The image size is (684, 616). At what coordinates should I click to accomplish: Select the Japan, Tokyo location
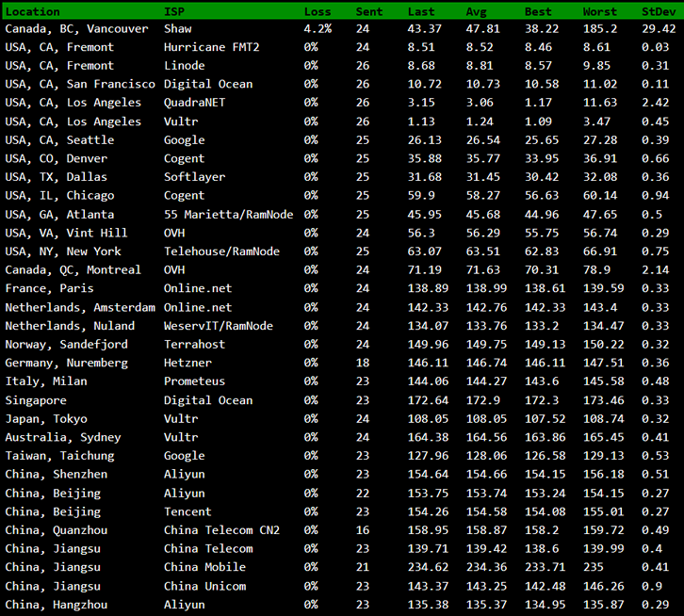point(46,419)
